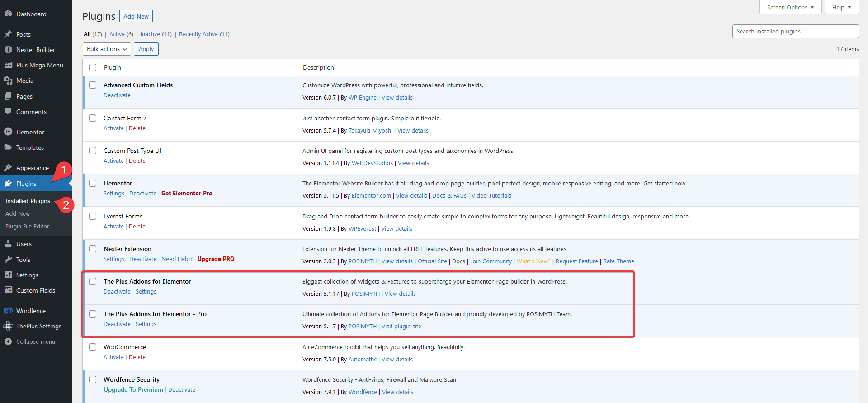Click the Comments bubble icon

tap(8, 112)
